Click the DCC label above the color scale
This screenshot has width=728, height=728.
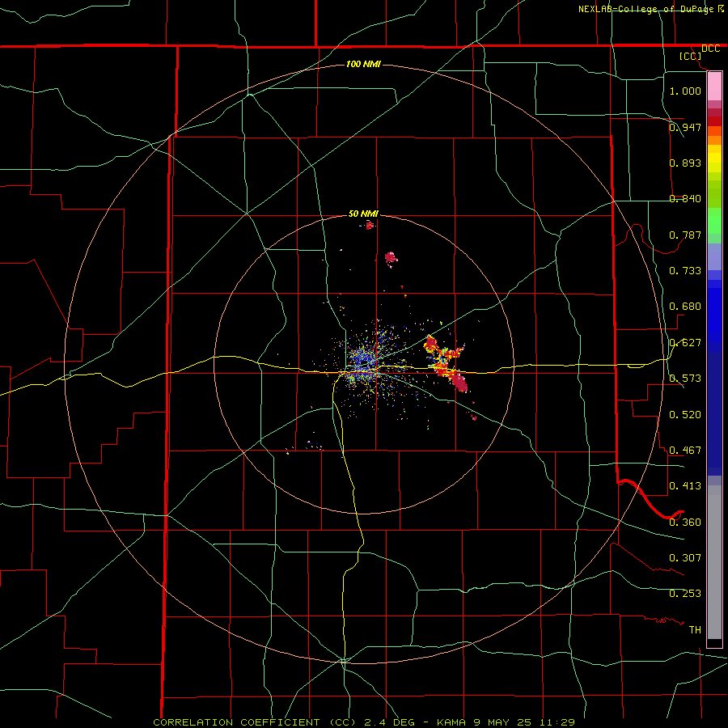coord(710,49)
